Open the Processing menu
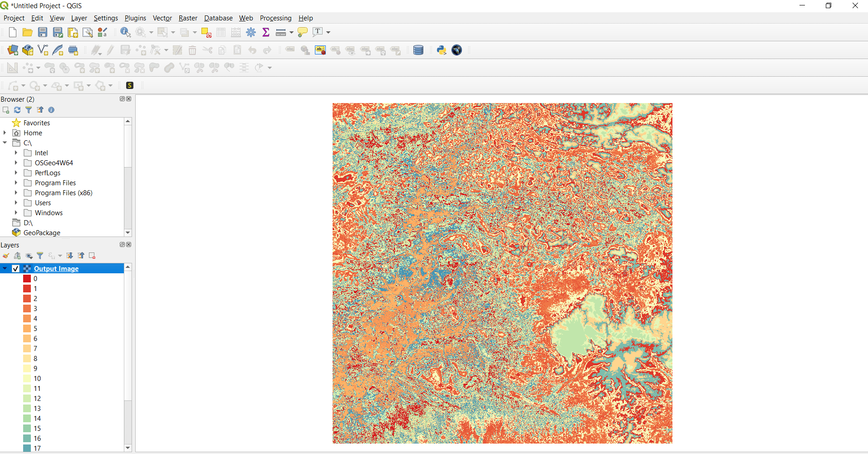 [x=275, y=18]
